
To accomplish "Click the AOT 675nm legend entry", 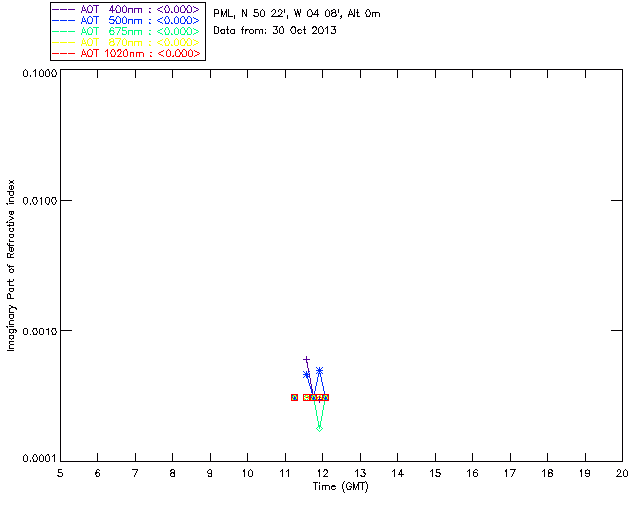I will [126, 31].
